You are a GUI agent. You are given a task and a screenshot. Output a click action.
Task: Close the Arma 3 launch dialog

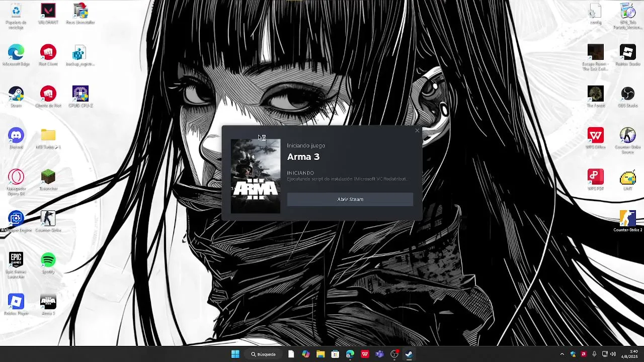[417, 131]
